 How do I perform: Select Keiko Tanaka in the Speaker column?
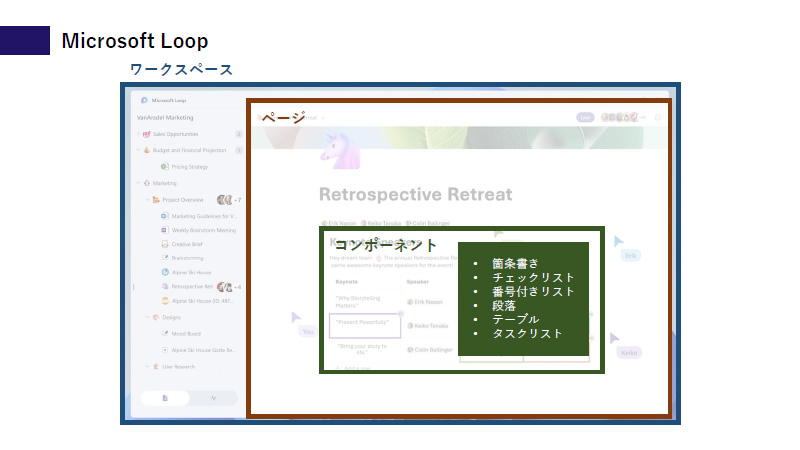428,326
